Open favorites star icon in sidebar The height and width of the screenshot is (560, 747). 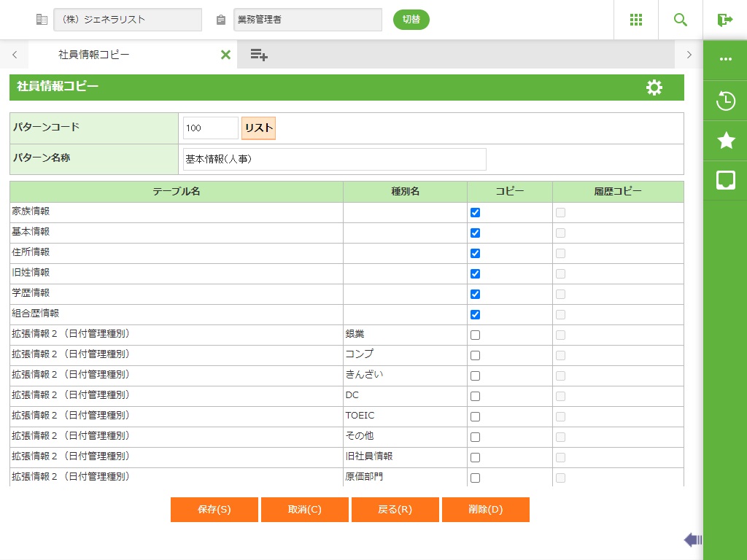tap(725, 141)
